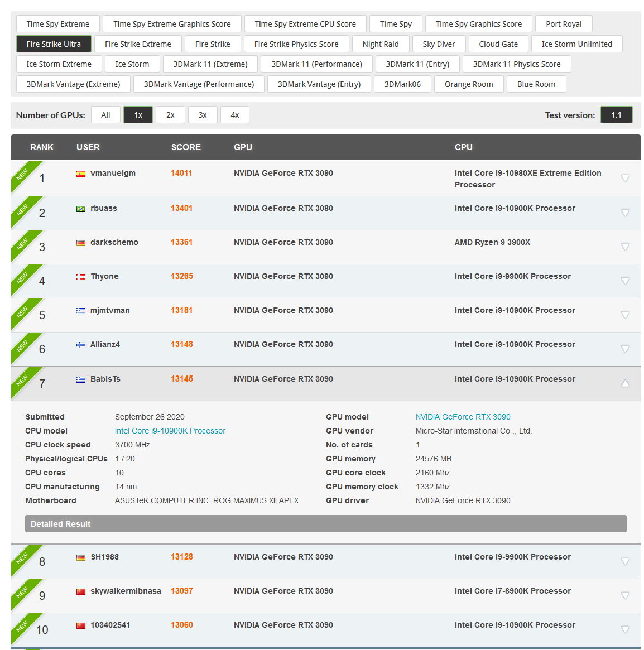Select 2x GPU filter
The height and width of the screenshot is (650, 644).
click(170, 115)
